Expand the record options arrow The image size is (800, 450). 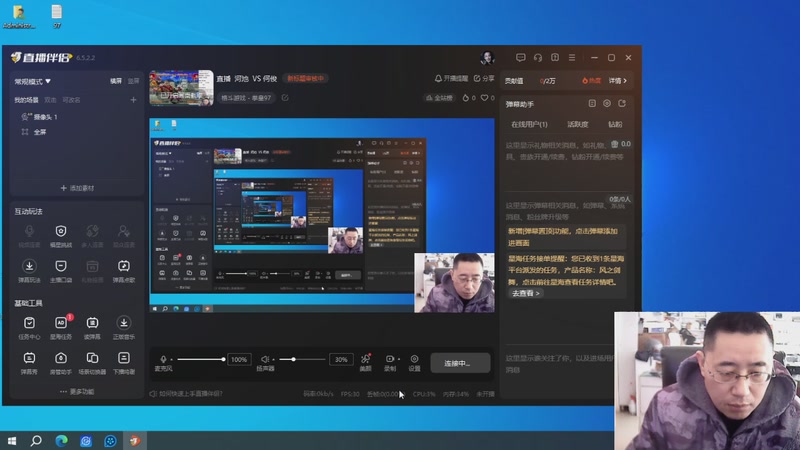tap(398, 359)
